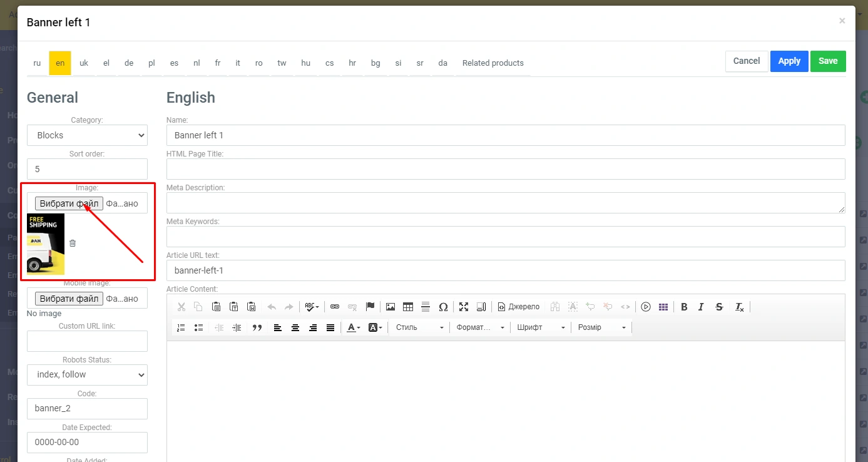Toggle bold formatting in the editor
868x462 pixels.
click(x=684, y=307)
